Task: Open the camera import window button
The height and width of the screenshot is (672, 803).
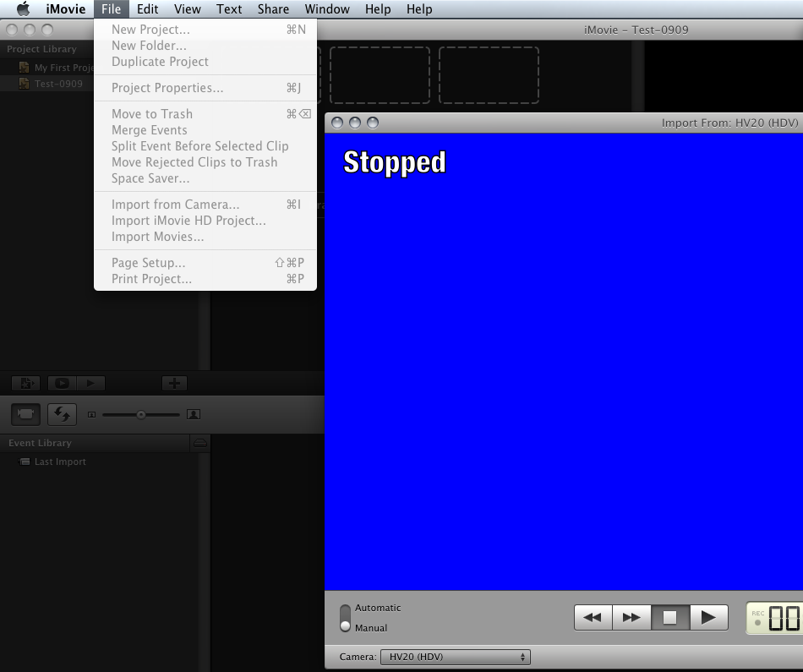Action: point(25,414)
